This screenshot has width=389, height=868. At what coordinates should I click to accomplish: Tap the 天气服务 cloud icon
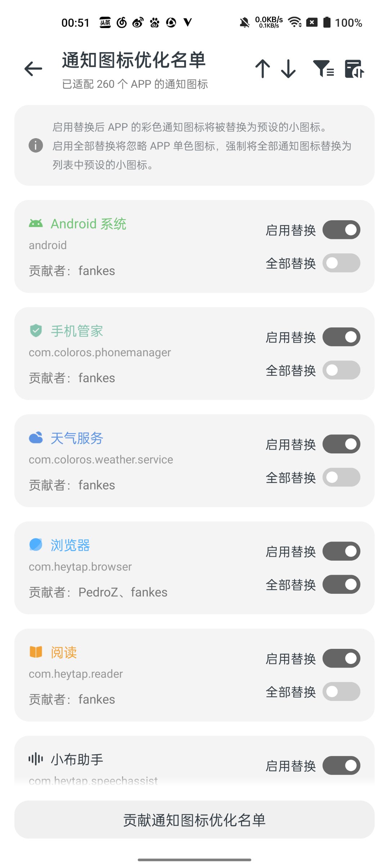click(x=36, y=438)
